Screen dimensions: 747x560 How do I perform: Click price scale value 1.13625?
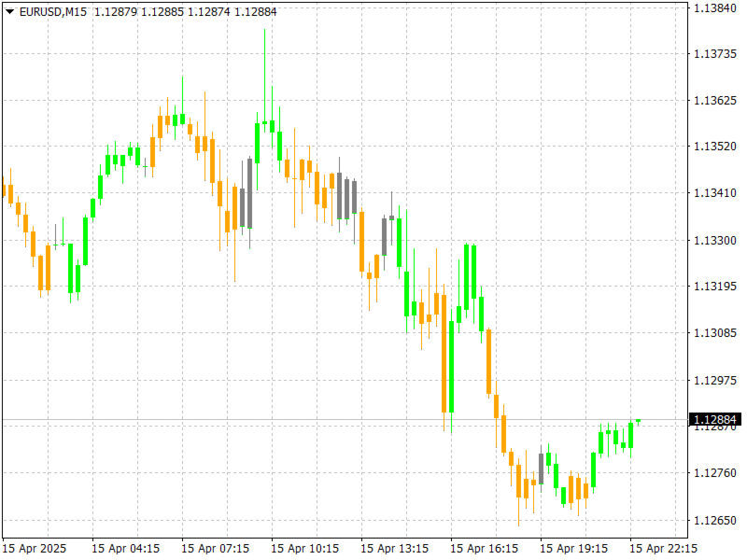pyautogui.click(x=715, y=101)
